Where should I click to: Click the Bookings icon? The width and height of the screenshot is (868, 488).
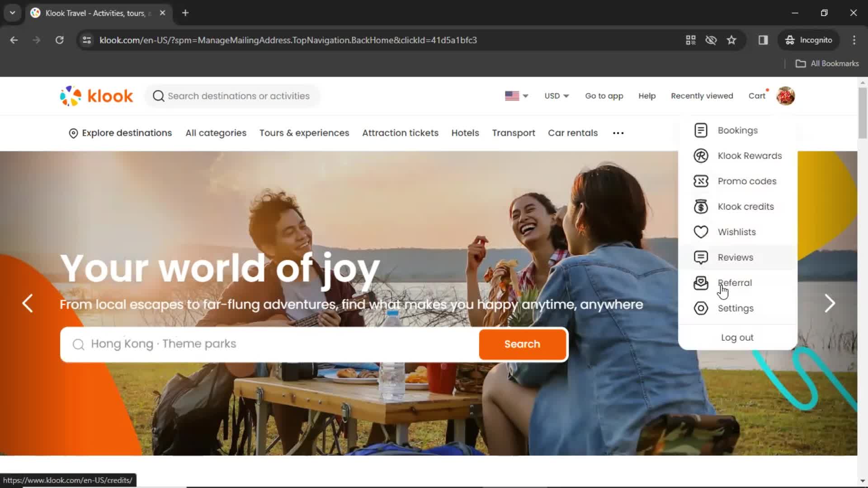(x=700, y=130)
